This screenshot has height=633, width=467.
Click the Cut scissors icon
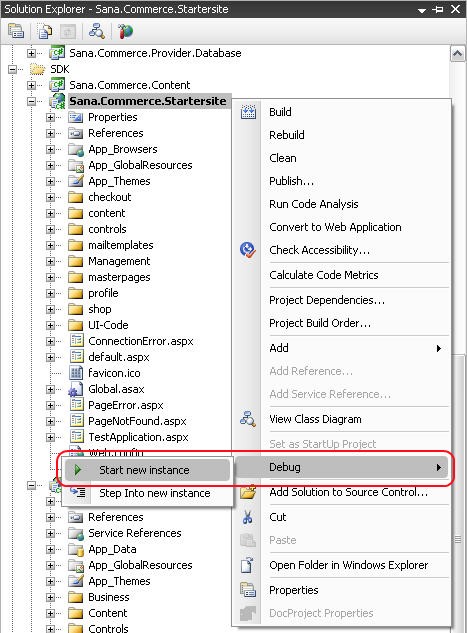[248, 517]
